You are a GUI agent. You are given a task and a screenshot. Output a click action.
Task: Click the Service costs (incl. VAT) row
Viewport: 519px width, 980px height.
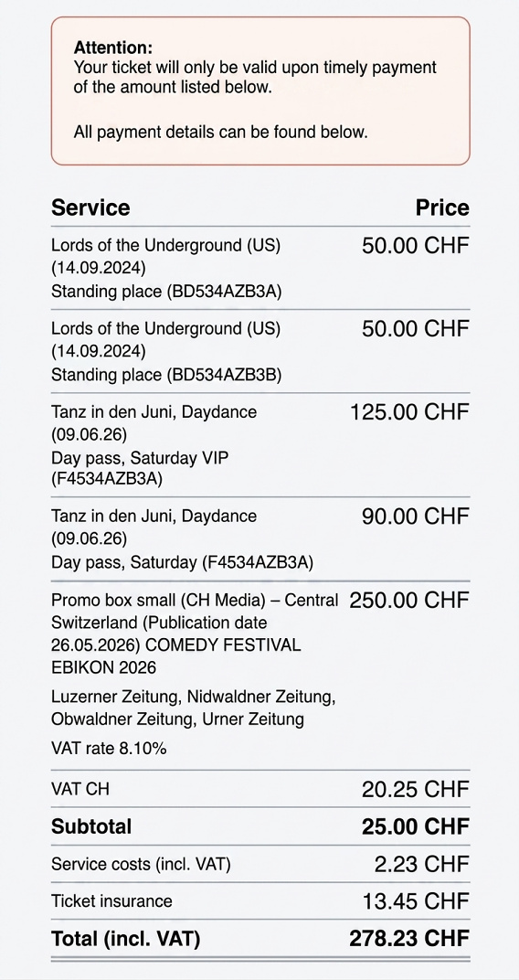(x=259, y=865)
